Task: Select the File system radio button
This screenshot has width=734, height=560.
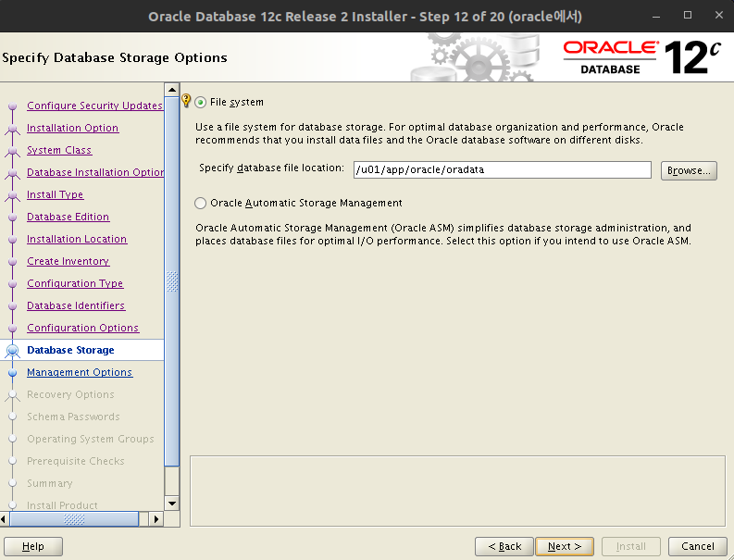Action: point(200,102)
